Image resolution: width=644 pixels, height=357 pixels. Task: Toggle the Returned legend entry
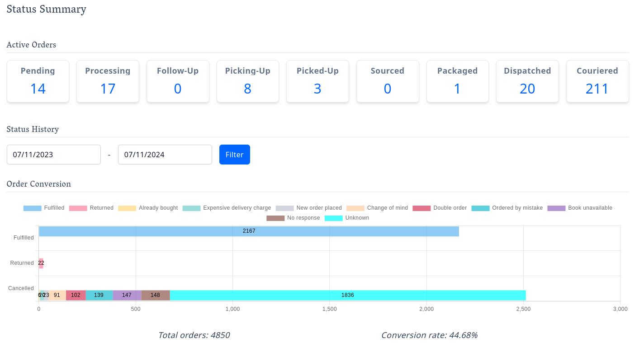[x=94, y=208]
